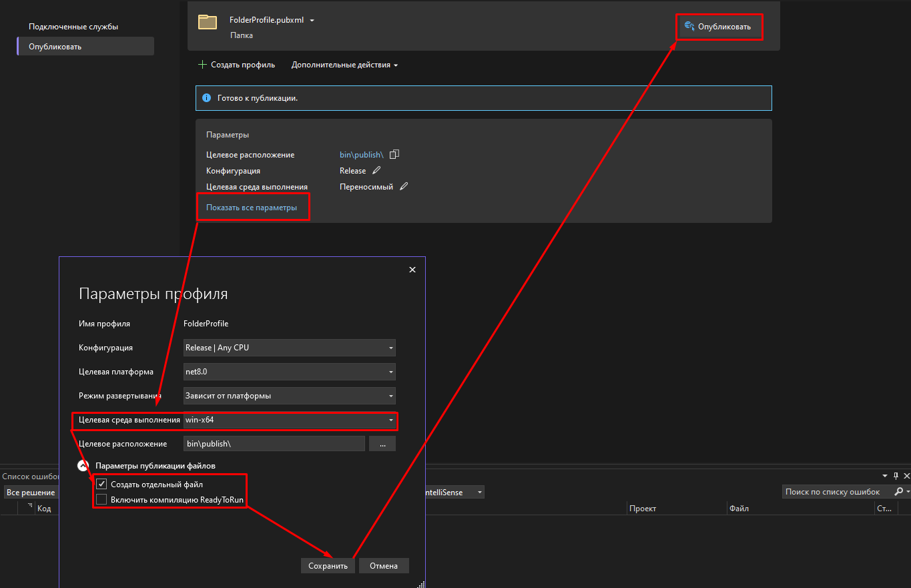This screenshot has height=588, width=911.
Task: Click the Сохранить button in the profile dialog
Action: [x=328, y=565]
